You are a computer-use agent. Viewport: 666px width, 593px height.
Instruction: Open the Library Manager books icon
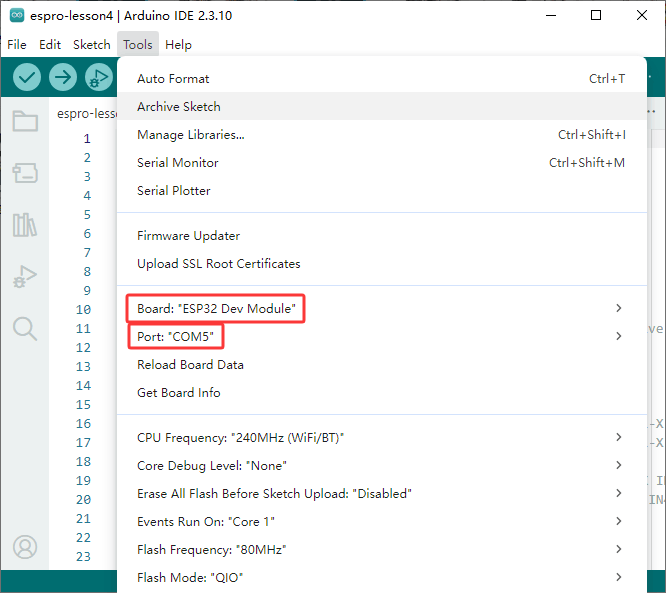(x=25, y=225)
